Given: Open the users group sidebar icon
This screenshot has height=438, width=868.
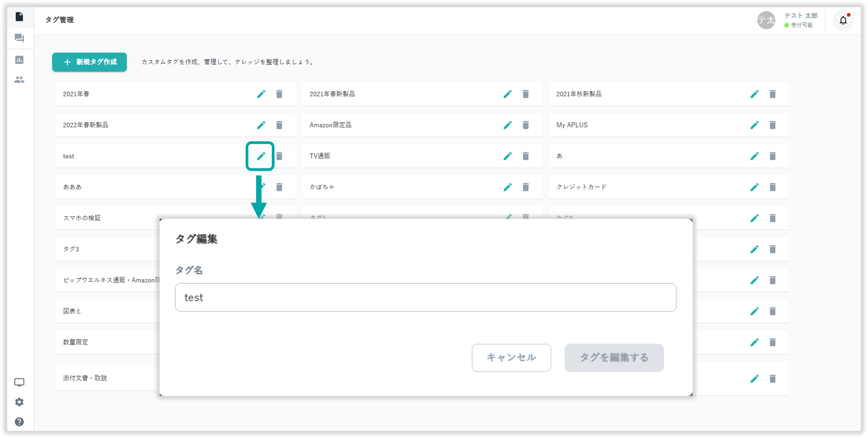Looking at the screenshot, I should click(19, 80).
